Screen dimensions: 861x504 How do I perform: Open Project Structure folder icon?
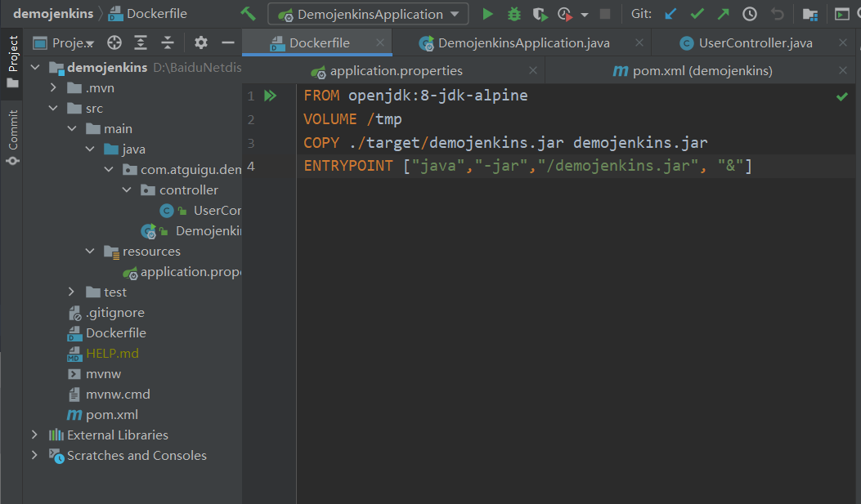pyautogui.click(x=810, y=14)
